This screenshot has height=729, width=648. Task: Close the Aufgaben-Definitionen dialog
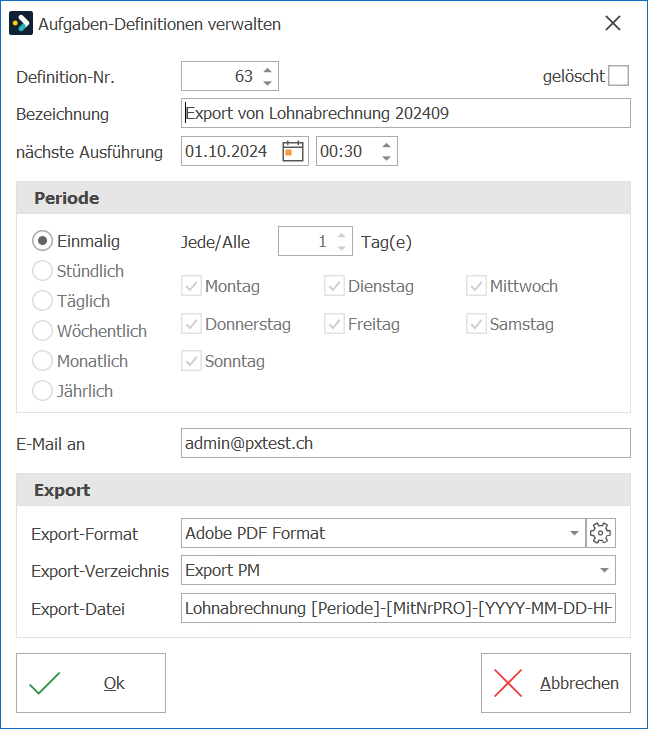click(613, 23)
